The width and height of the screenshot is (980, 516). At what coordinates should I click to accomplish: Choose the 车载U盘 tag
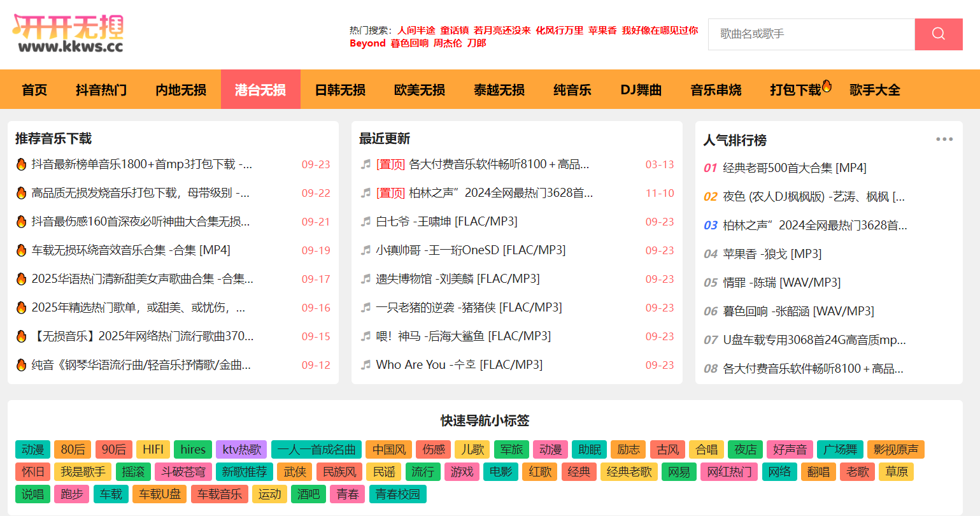coord(160,494)
